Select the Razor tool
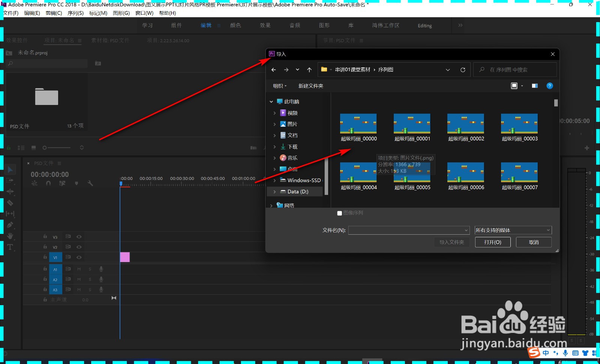Viewport: 600px width, 364px height. coord(10,203)
